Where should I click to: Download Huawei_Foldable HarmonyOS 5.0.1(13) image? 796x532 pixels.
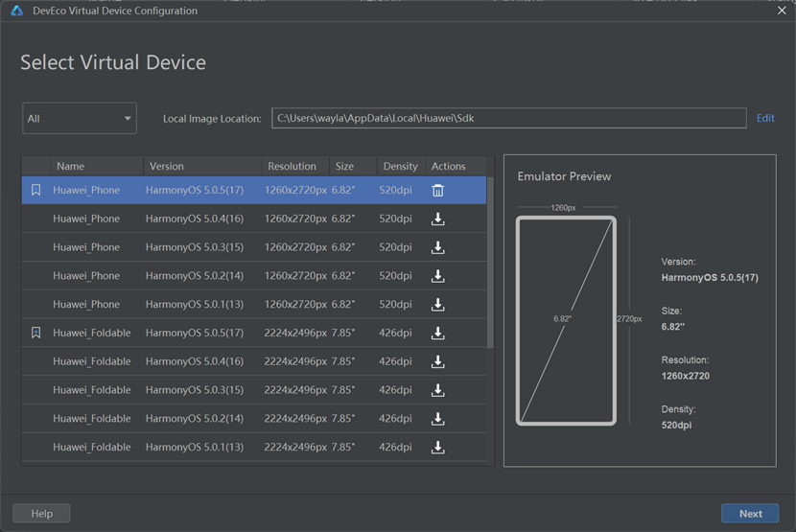437,447
